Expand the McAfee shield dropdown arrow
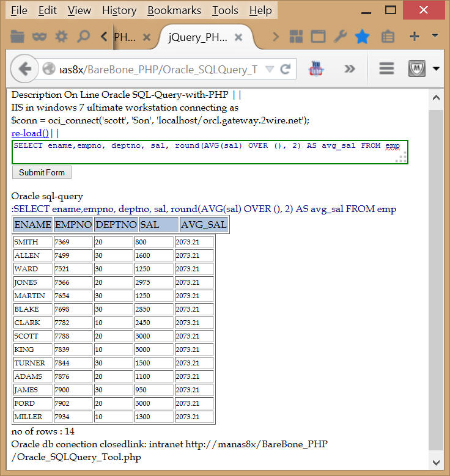Image resolution: width=450 pixels, height=476 pixels. (x=436, y=68)
